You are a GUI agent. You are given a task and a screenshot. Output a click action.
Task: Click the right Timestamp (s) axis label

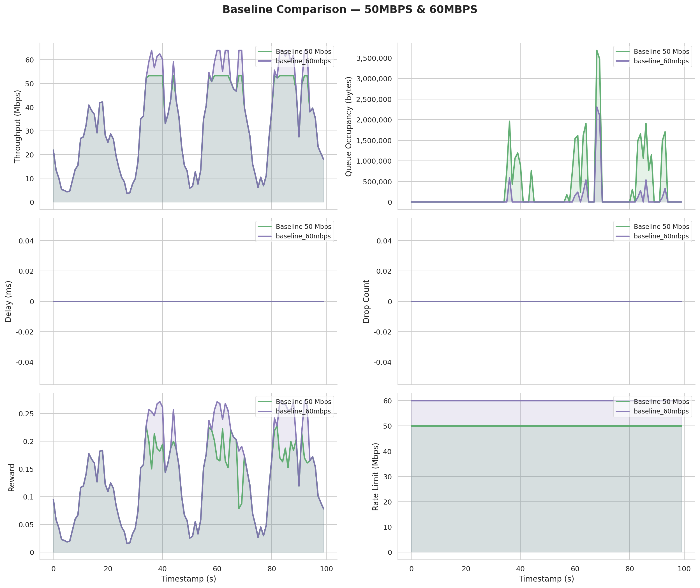pyautogui.click(x=546, y=579)
